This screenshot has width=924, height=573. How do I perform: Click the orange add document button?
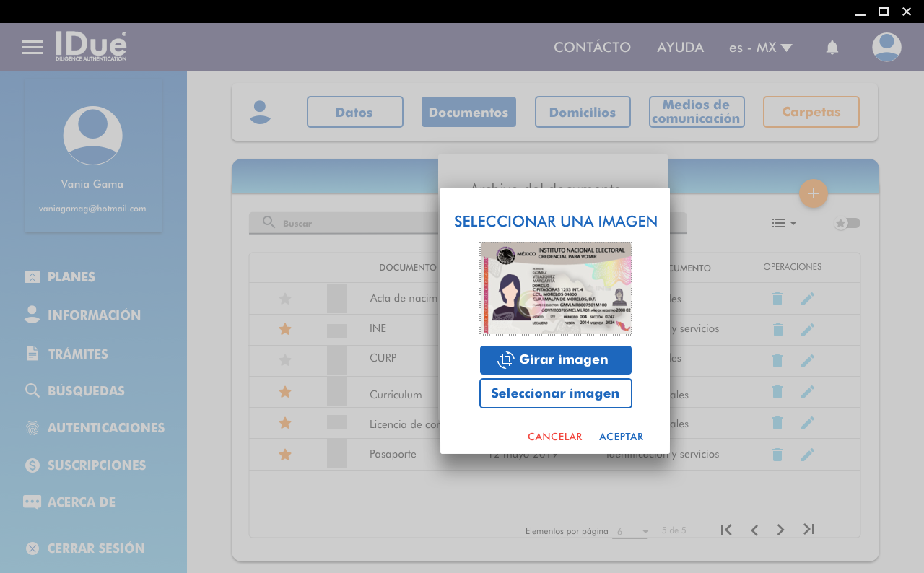813,193
